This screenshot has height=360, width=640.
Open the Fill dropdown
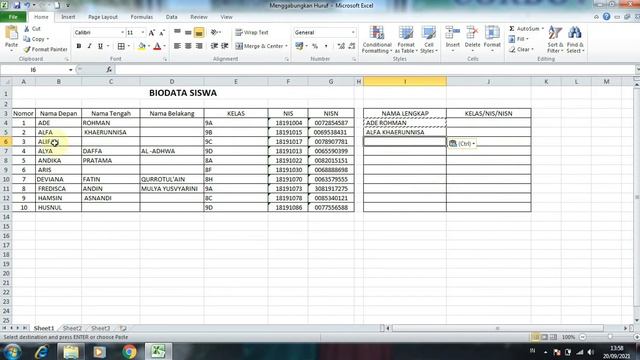coord(518,39)
